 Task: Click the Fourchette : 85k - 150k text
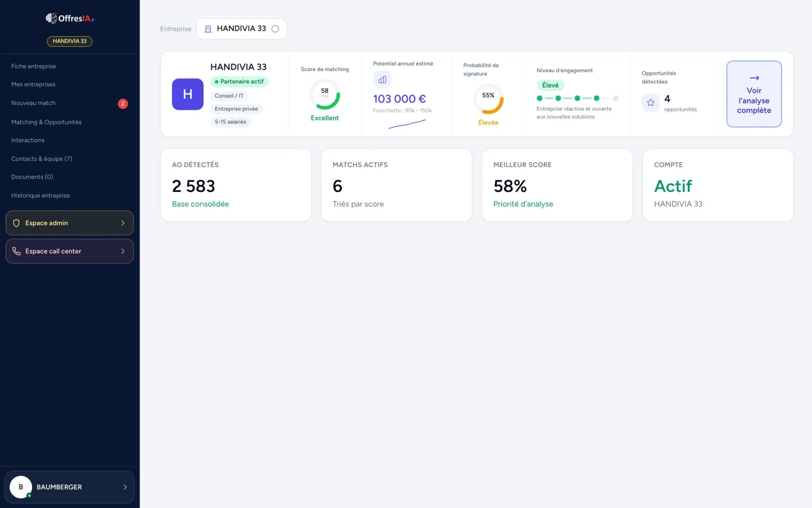tap(402, 111)
